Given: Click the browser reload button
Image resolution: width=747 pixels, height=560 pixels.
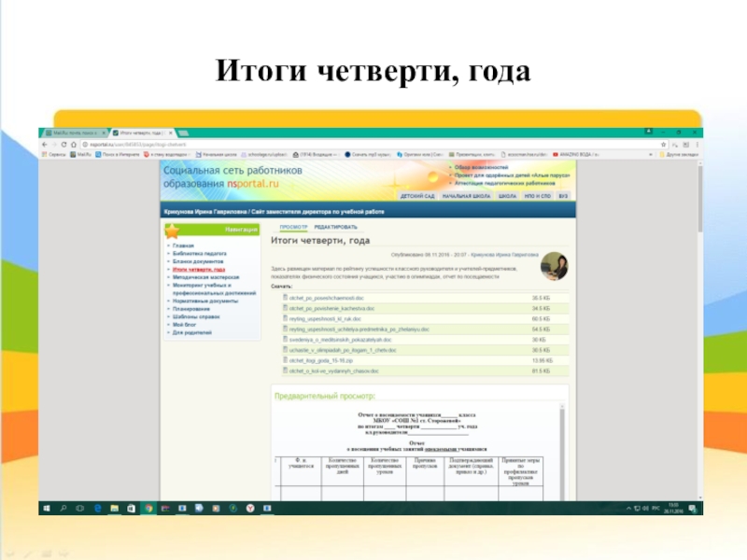Looking at the screenshot, I should pyautogui.click(x=63, y=145).
